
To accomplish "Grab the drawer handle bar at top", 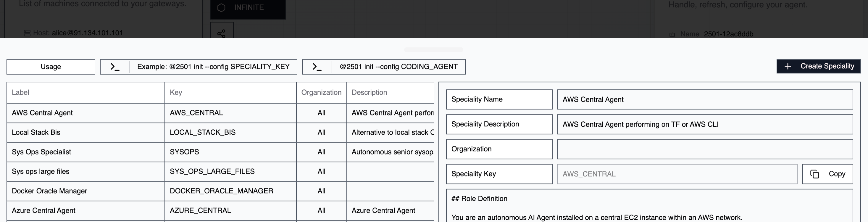I will (434, 50).
